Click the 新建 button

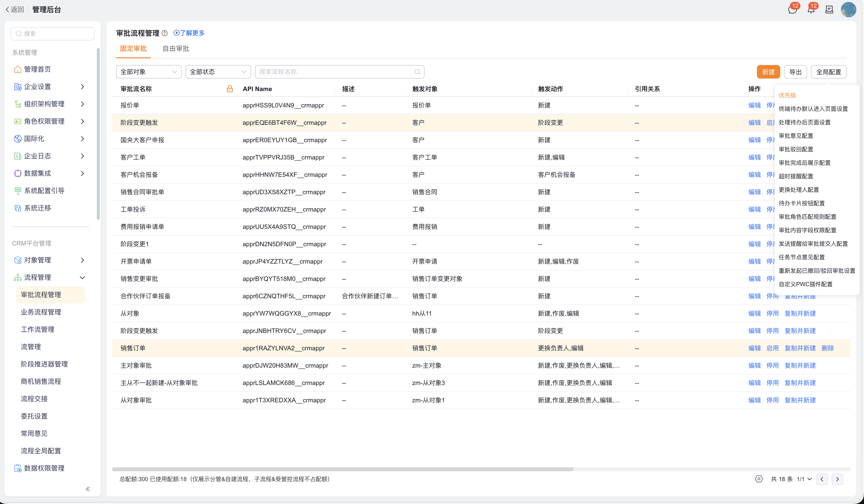point(768,72)
